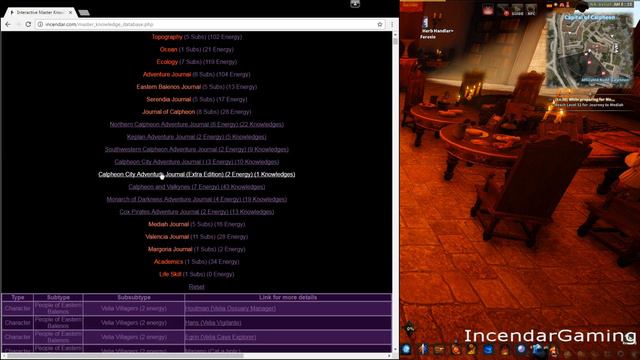Go back in the browser
Viewport: 640px width, 360px height.
8,24
